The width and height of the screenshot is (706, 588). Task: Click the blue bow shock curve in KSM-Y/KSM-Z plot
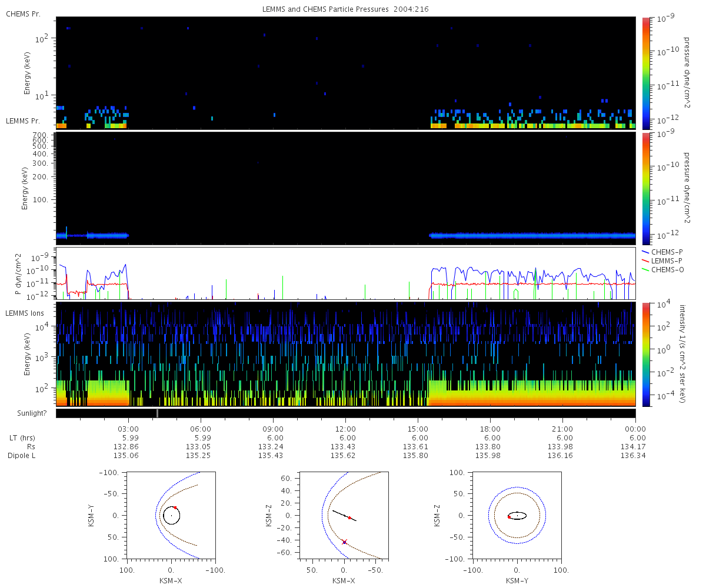click(517, 516)
